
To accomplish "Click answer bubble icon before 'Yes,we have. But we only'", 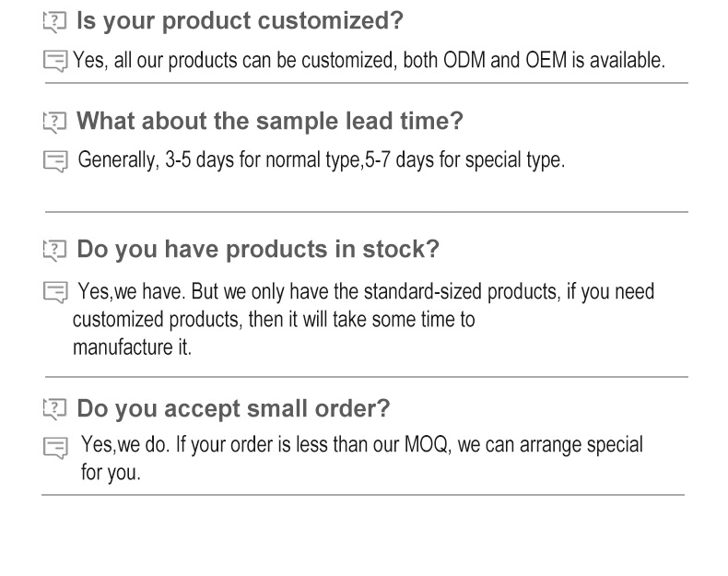I will pos(55,293).
